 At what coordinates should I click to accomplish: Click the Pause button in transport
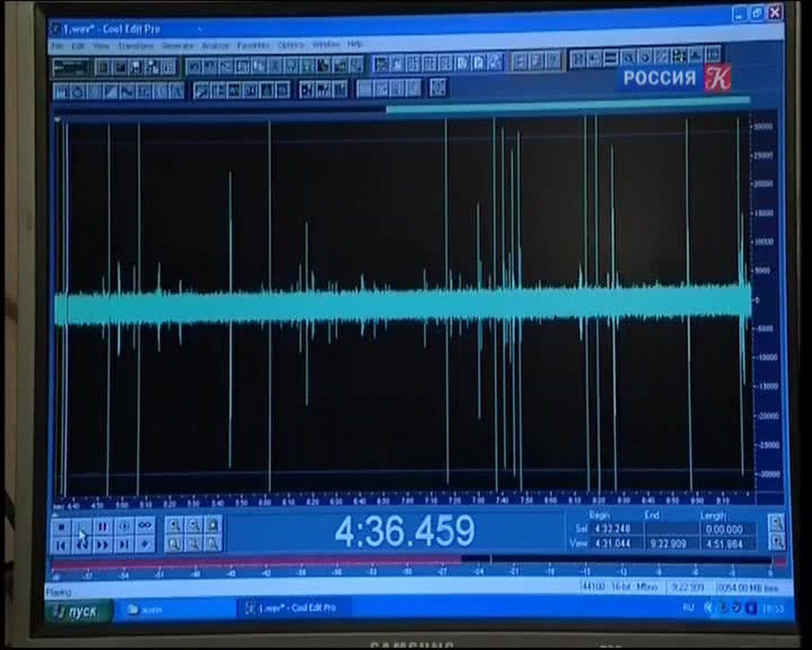coord(103,526)
